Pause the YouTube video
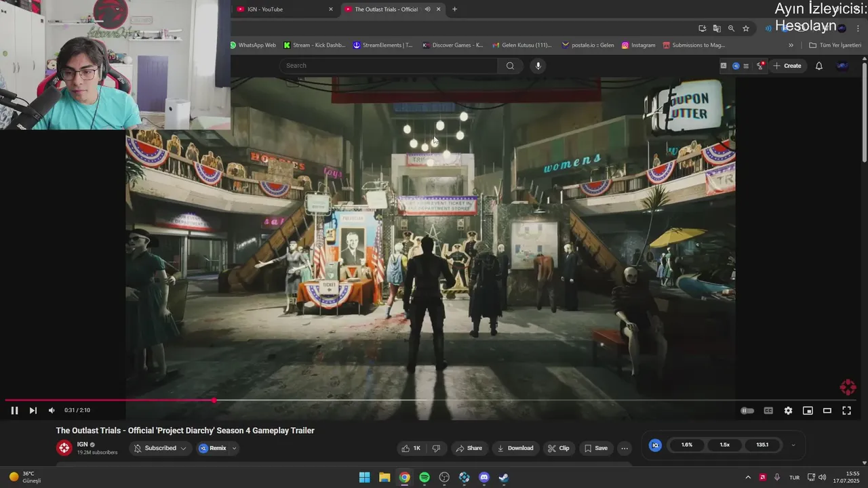The height and width of the screenshot is (488, 868). [x=14, y=410]
